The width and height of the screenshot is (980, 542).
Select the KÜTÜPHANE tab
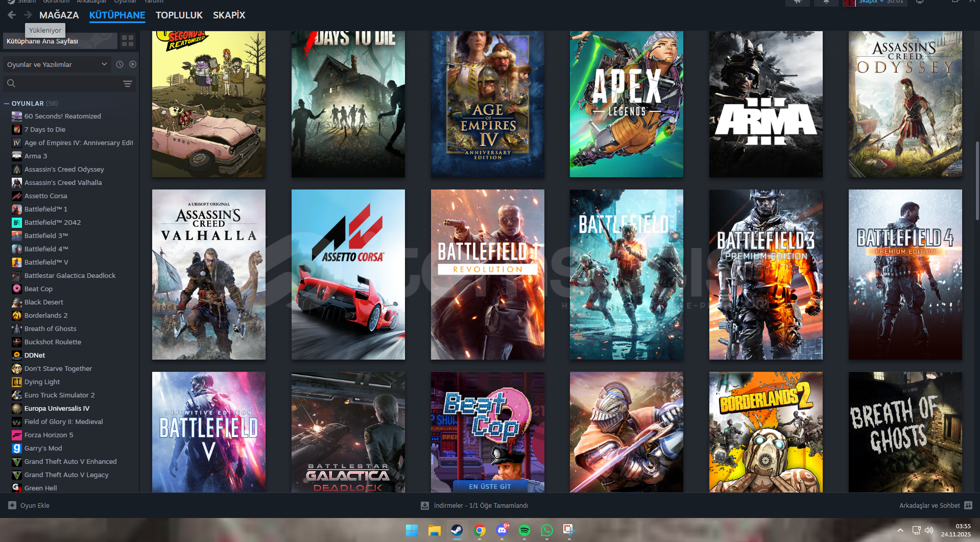coord(117,15)
